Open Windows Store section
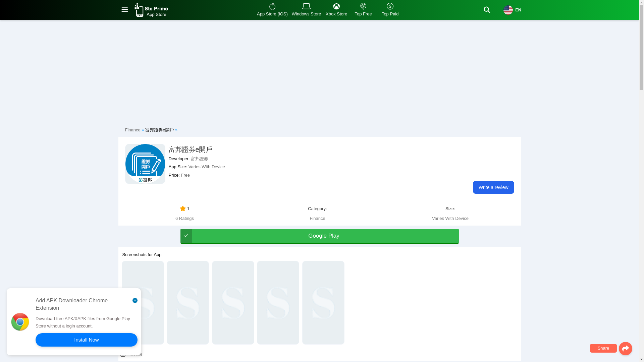 point(306,10)
